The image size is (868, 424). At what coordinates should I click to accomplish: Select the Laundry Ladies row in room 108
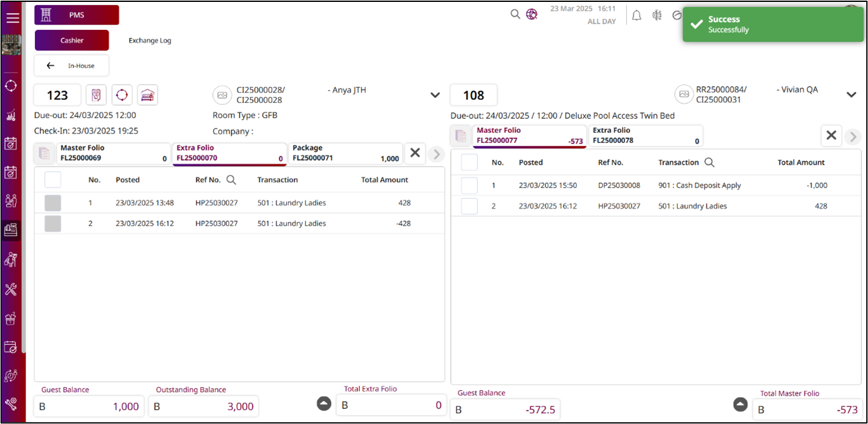pos(469,206)
